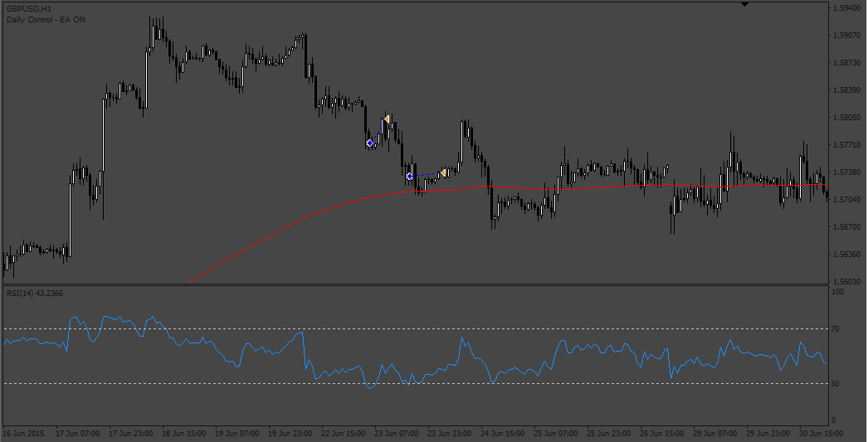Click the 1.56700 price label

846,227
